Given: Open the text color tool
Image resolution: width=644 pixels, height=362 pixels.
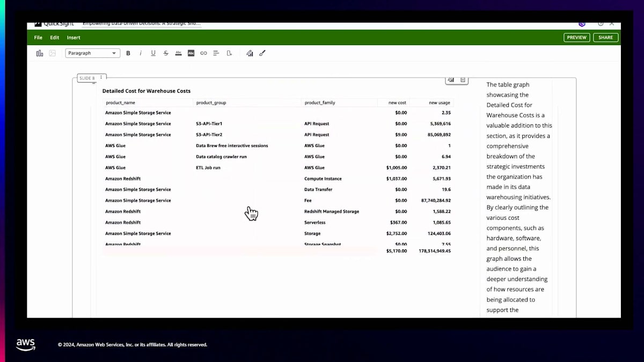Looking at the screenshot, I should point(178,53).
